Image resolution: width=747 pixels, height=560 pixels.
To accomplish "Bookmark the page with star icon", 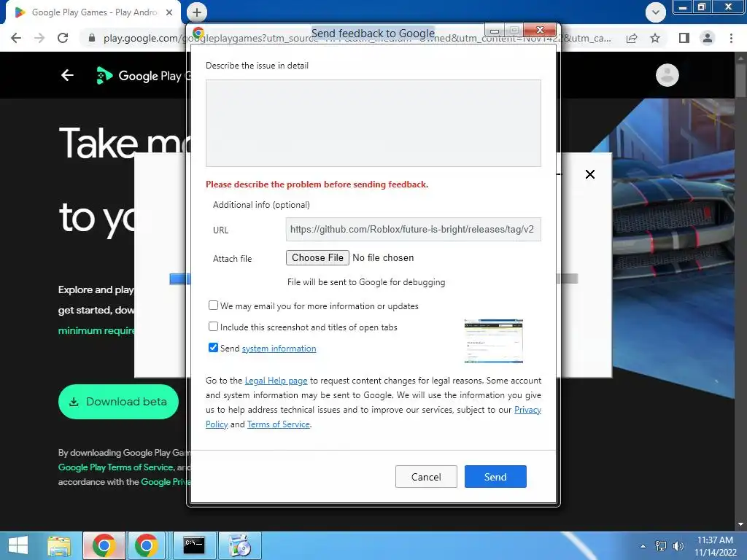I will [x=655, y=38].
